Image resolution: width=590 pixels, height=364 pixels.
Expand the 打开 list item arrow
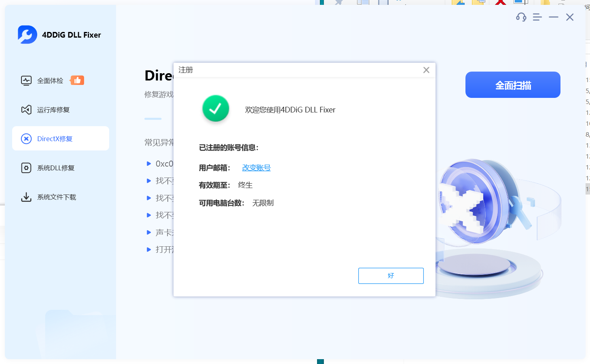[x=149, y=250]
